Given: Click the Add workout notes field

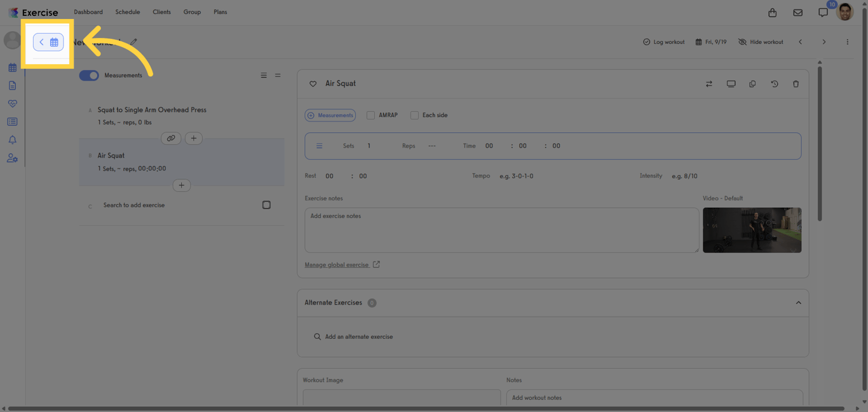Looking at the screenshot, I should coord(654,398).
